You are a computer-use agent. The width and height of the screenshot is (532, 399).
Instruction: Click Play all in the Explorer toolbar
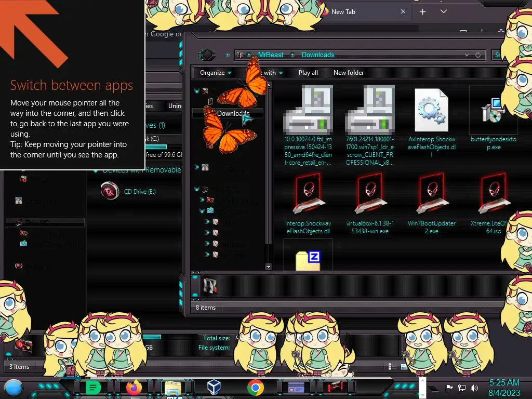308,73
